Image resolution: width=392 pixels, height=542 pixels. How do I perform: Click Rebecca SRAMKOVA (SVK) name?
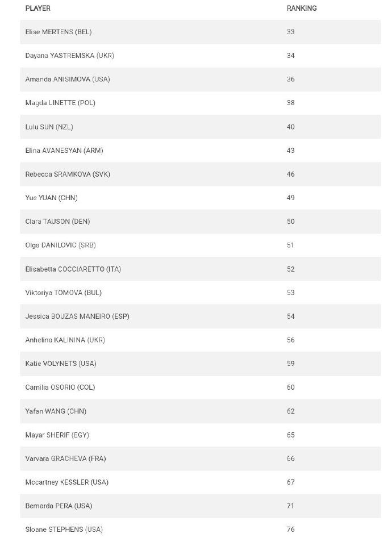(x=68, y=174)
